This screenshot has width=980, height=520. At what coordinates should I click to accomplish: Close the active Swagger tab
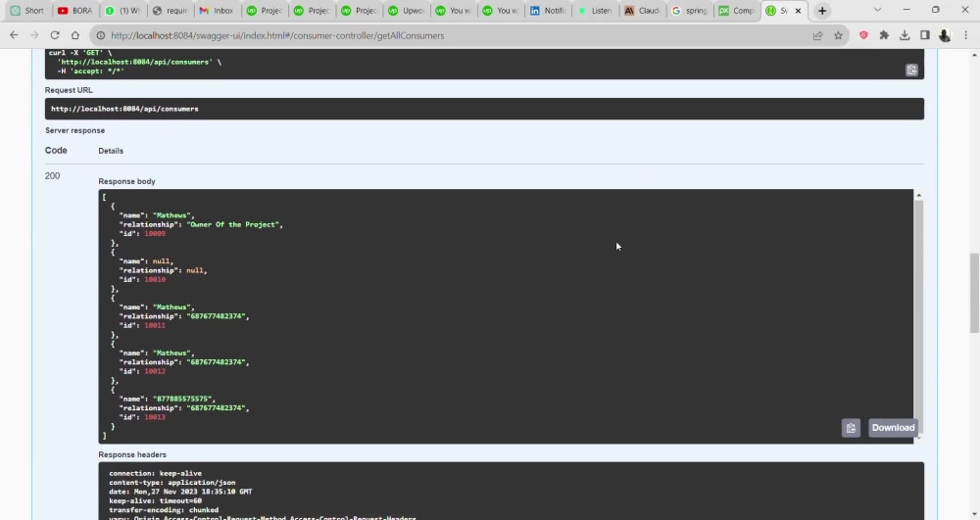click(x=798, y=11)
